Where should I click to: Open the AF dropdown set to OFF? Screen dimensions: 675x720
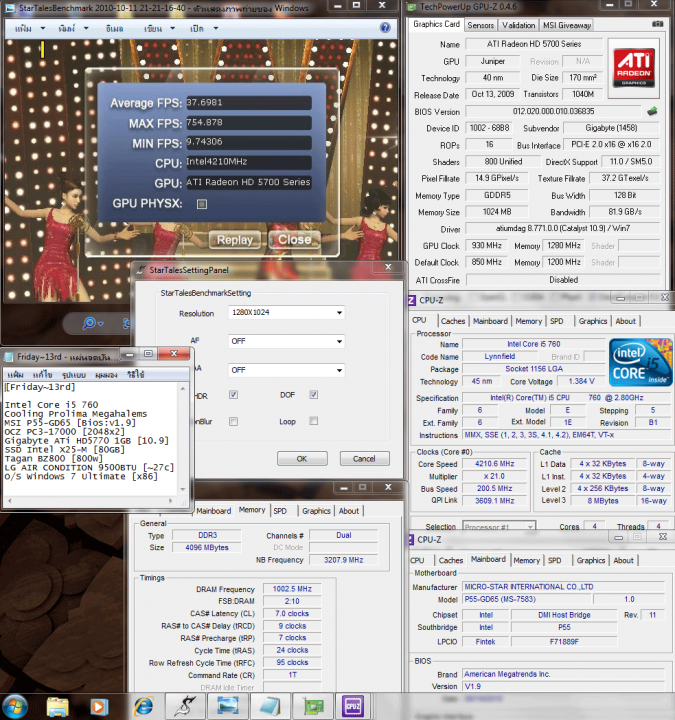tap(286, 341)
